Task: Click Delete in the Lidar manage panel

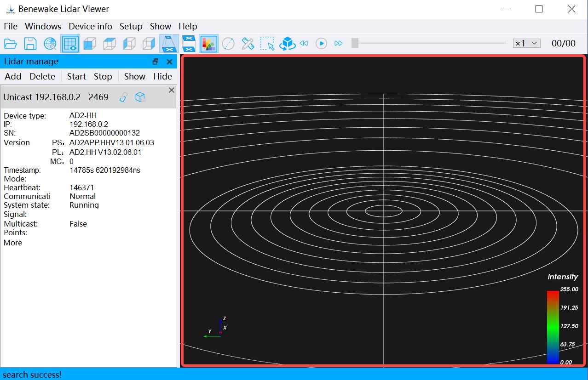Action: (x=42, y=76)
